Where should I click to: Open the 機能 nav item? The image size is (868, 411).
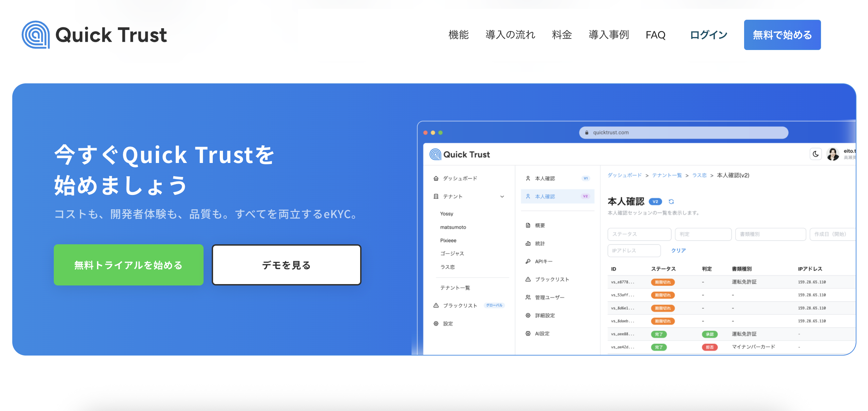459,35
